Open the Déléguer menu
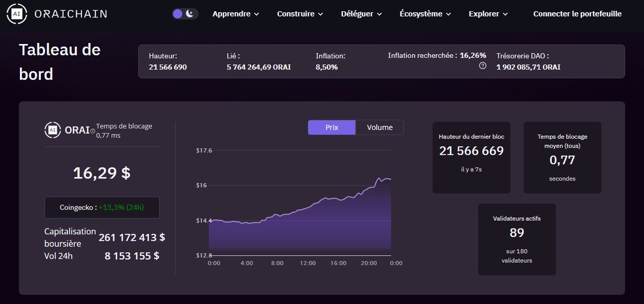This screenshot has height=304, width=644. pyautogui.click(x=361, y=14)
